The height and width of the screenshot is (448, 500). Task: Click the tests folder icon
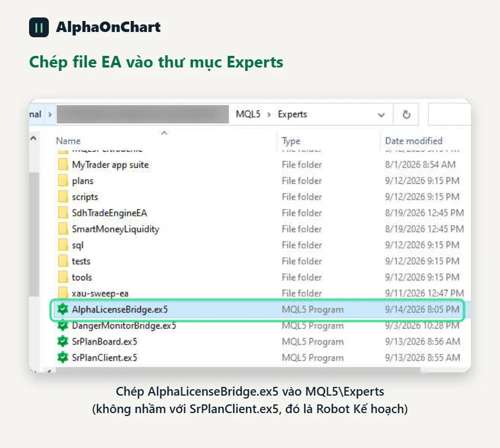63,261
